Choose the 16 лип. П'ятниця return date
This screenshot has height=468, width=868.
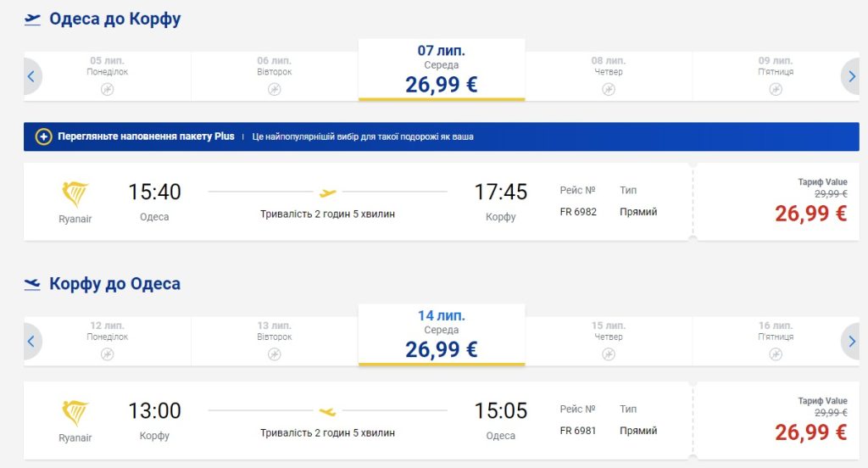pyautogui.click(x=776, y=339)
